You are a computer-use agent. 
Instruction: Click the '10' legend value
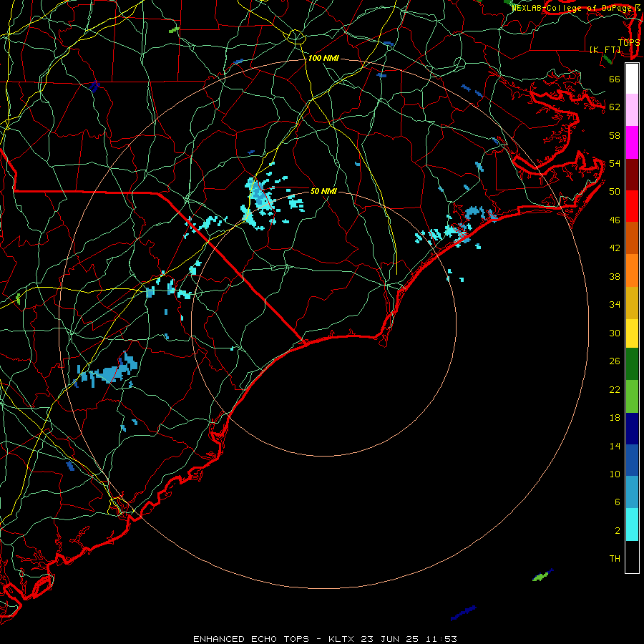(615, 474)
